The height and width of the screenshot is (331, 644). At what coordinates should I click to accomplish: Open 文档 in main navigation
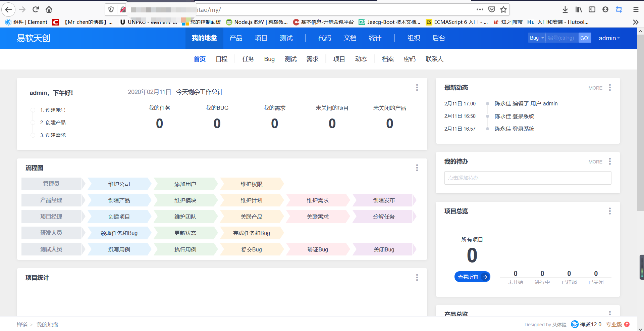pos(350,38)
